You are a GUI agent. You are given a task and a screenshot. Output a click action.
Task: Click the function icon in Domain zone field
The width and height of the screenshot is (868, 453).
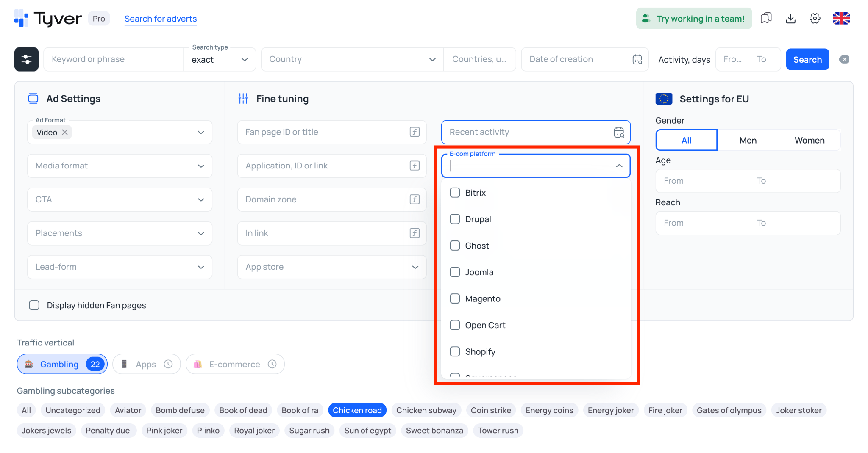click(x=415, y=199)
